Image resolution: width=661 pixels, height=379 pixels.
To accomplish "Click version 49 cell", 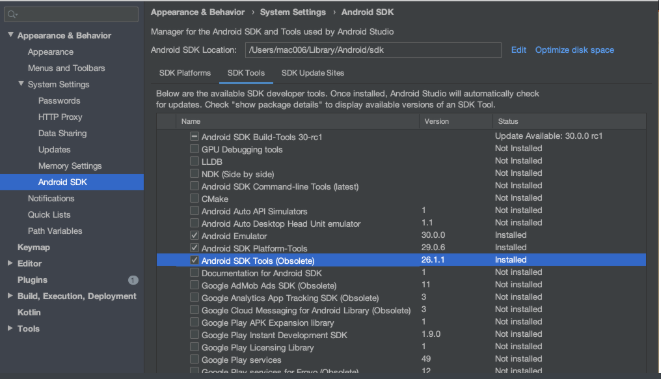I will coord(426,359).
